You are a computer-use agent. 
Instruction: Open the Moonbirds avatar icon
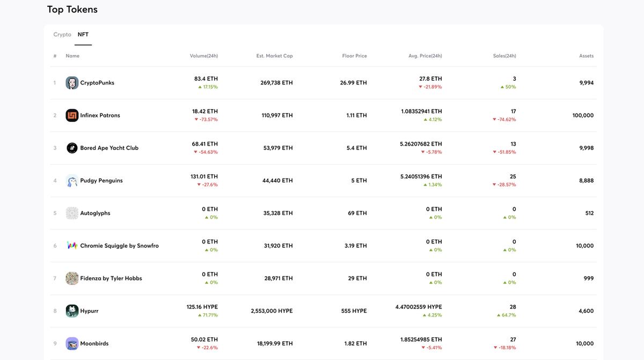point(72,343)
